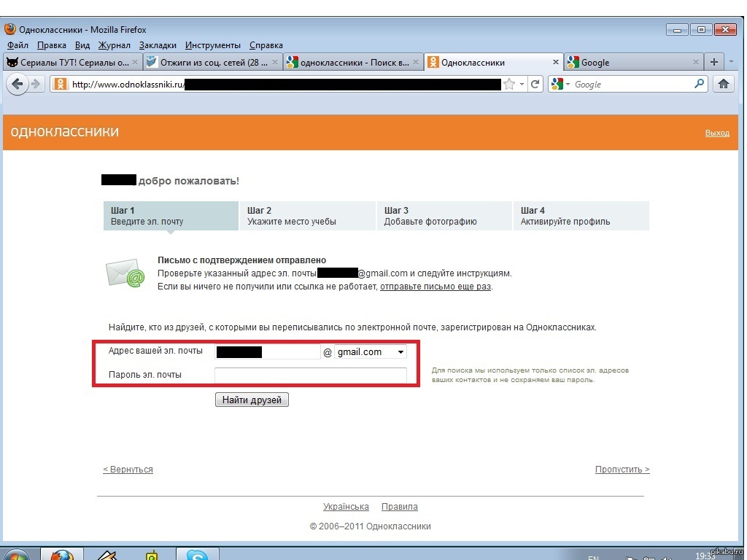
Task: Bookmark page with the star icon
Action: pos(508,85)
